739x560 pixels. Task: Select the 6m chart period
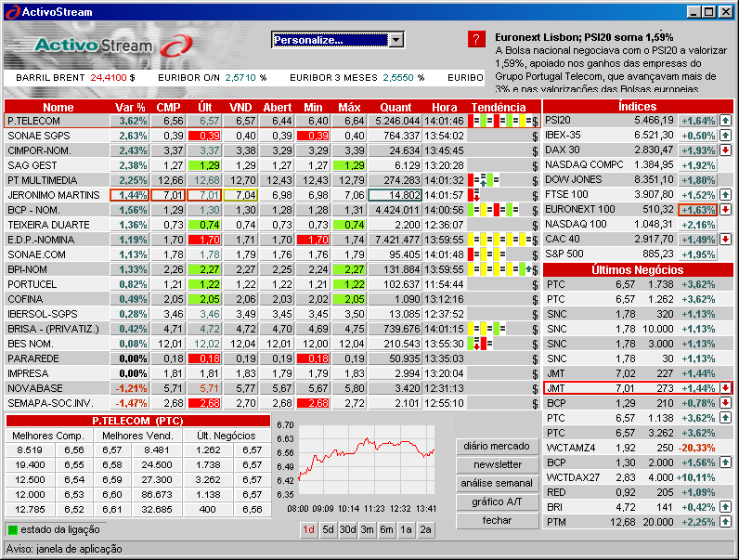pos(386,530)
